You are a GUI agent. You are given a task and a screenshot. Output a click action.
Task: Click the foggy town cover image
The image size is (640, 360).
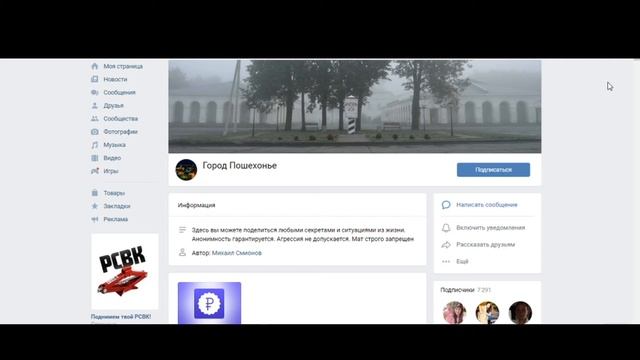coord(355,107)
